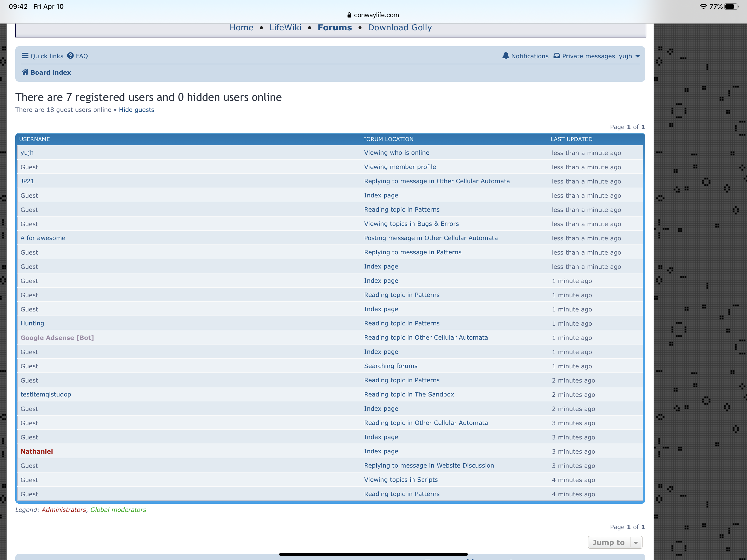
Task: Open the Board index link
Action: (51, 72)
